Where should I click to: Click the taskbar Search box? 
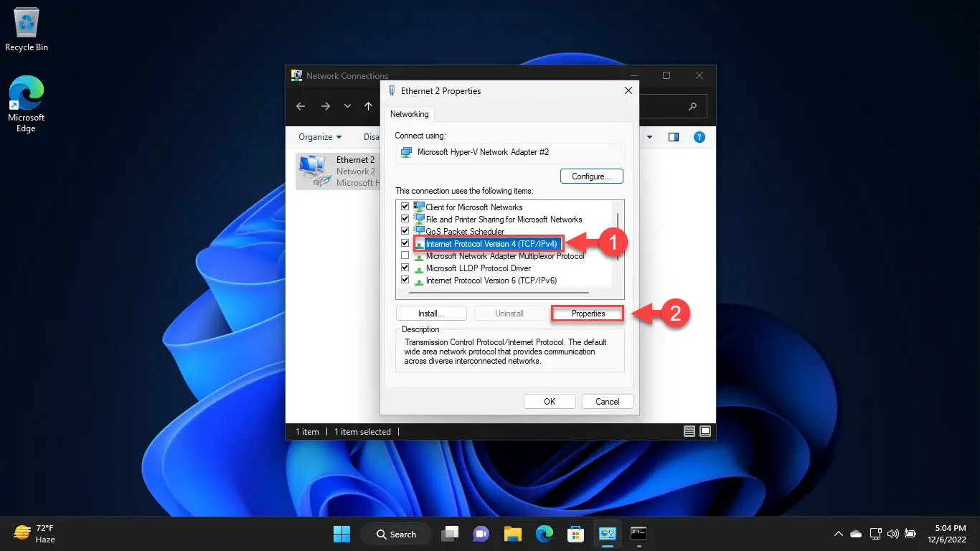[395, 534]
